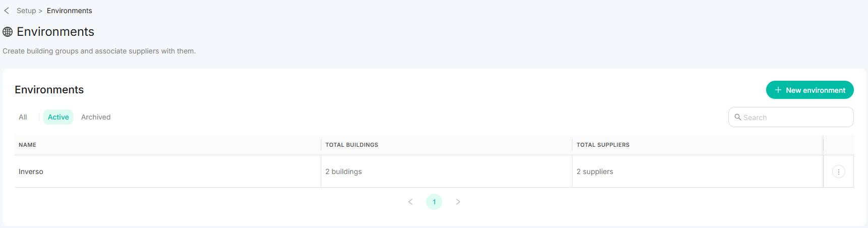The image size is (868, 228).
Task: Open the three-dot menu for Inverso
Action: click(x=838, y=172)
